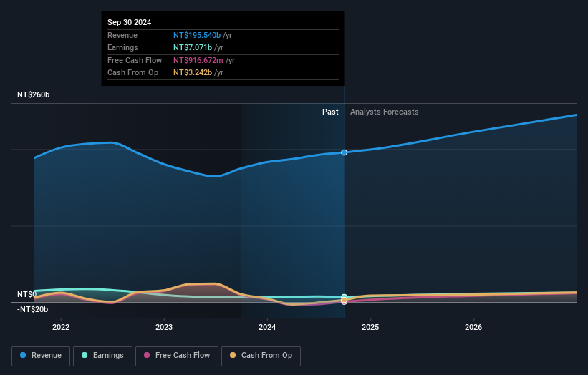Click the NT$7.071b earnings value
Image resolution: width=588 pixels, height=375 pixels.
(x=193, y=47)
